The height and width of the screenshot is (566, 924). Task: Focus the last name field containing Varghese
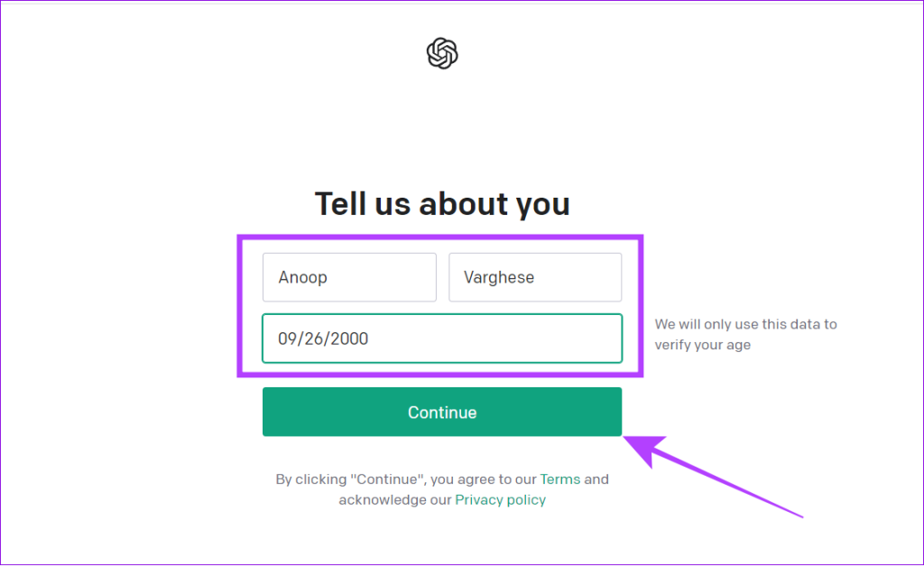point(535,277)
